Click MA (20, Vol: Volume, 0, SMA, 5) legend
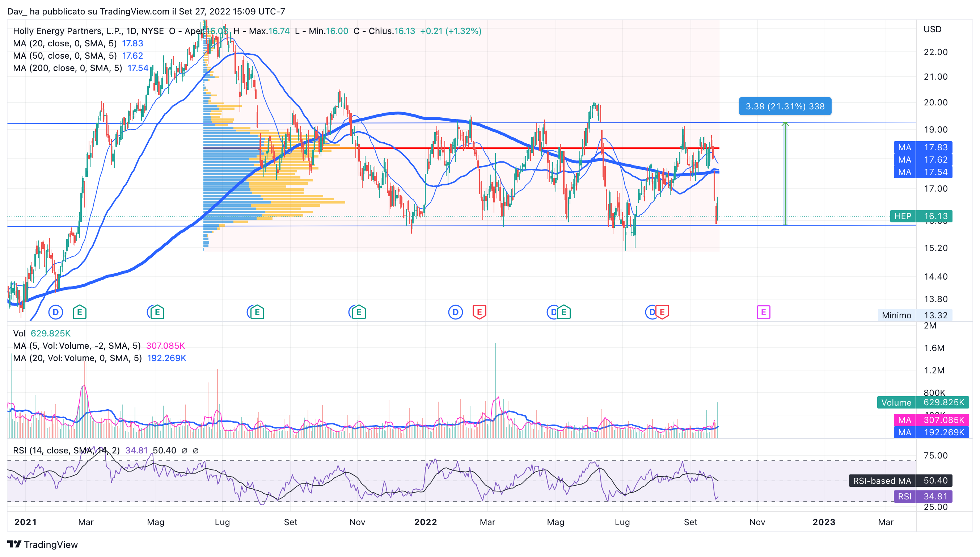 click(x=100, y=358)
